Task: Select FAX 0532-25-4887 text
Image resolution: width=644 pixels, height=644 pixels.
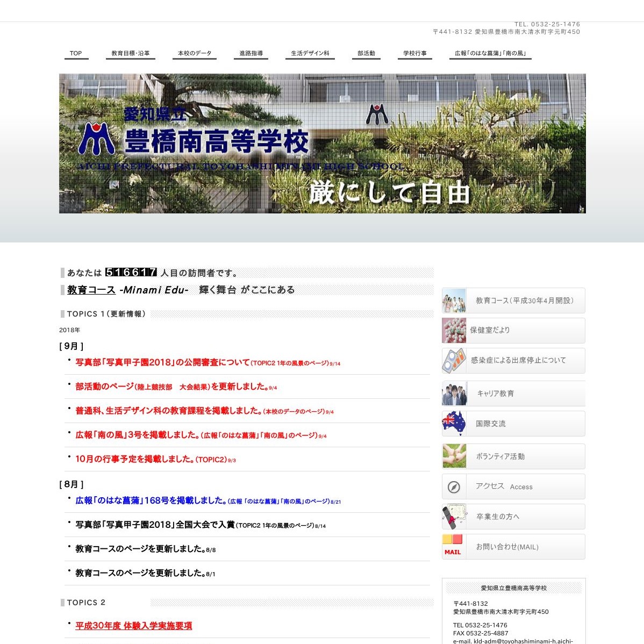Action: pos(481,633)
